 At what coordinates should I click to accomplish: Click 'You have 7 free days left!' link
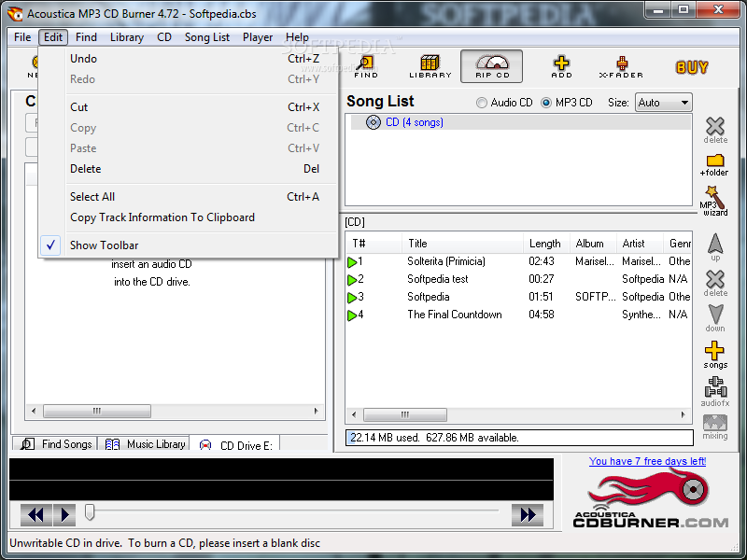[647, 461]
